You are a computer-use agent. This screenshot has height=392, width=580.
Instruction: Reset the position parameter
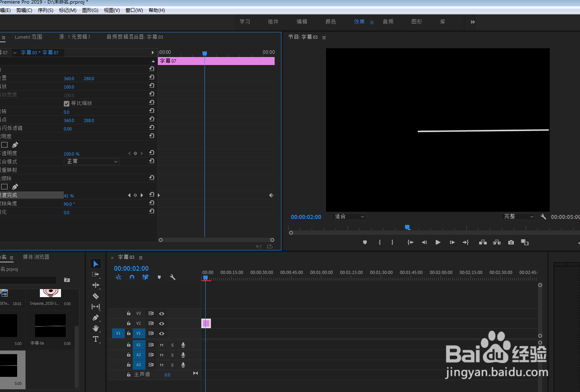152,77
